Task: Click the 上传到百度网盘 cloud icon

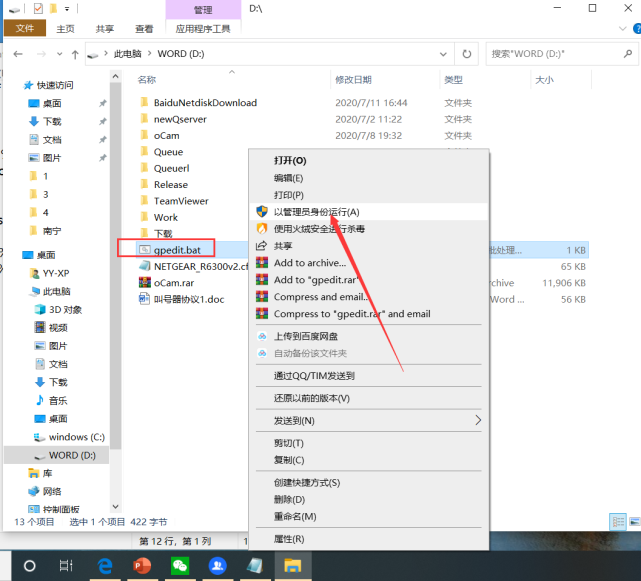Action: pos(262,336)
